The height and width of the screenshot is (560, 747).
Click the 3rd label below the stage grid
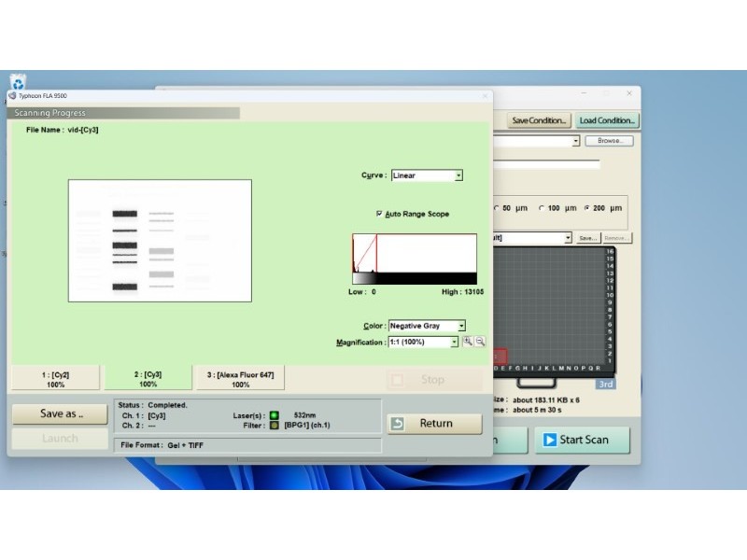click(x=605, y=384)
